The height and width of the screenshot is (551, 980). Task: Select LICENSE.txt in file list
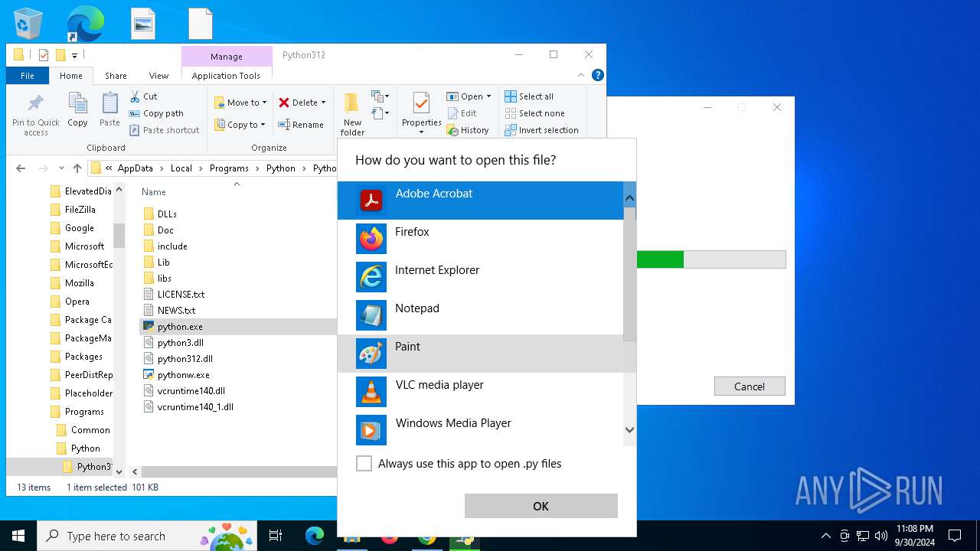pyautogui.click(x=181, y=295)
